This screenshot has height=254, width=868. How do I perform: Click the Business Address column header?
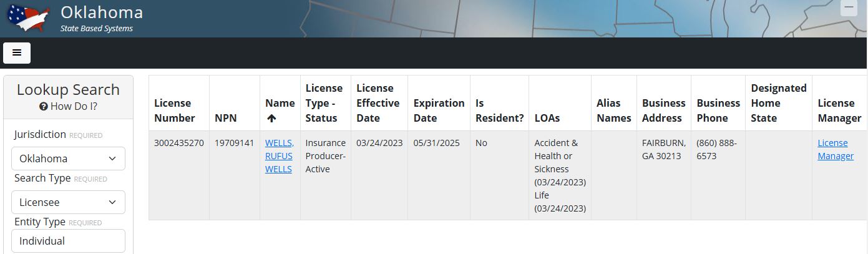tap(663, 110)
